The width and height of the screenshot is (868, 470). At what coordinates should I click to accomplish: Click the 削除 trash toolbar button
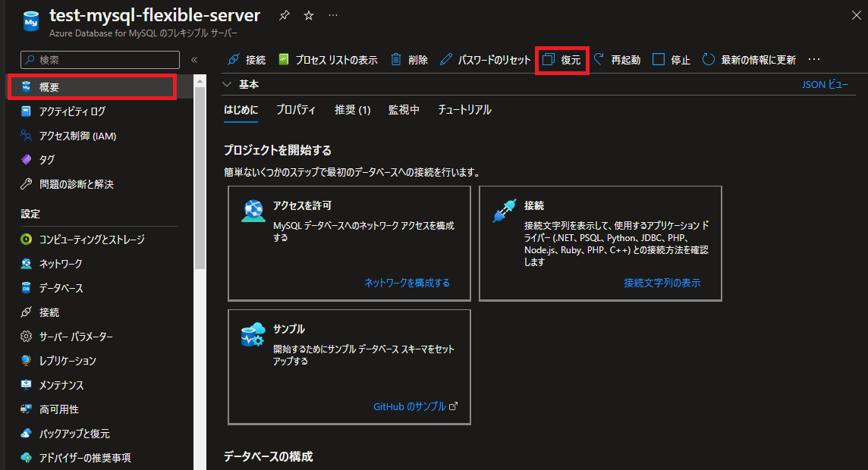point(410,60)
